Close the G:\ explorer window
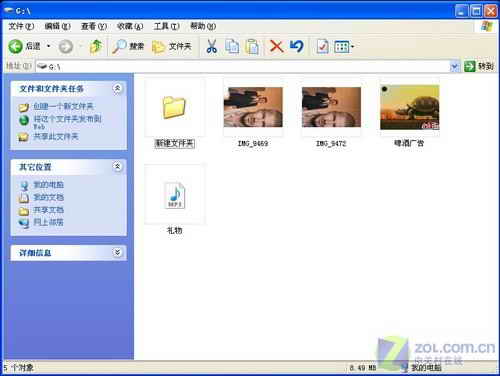 click(491, 11)
